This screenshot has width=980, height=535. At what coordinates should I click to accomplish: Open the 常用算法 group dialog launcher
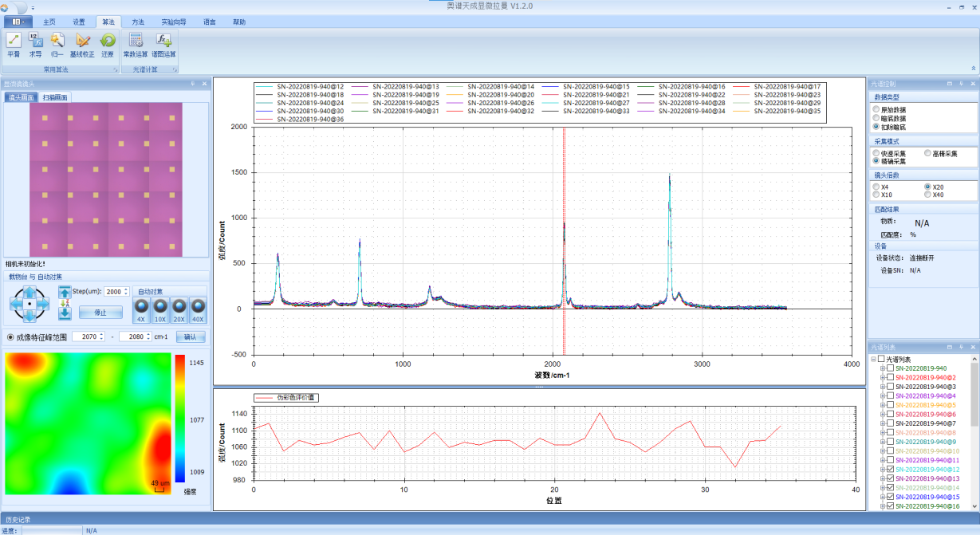pos(116,70)
